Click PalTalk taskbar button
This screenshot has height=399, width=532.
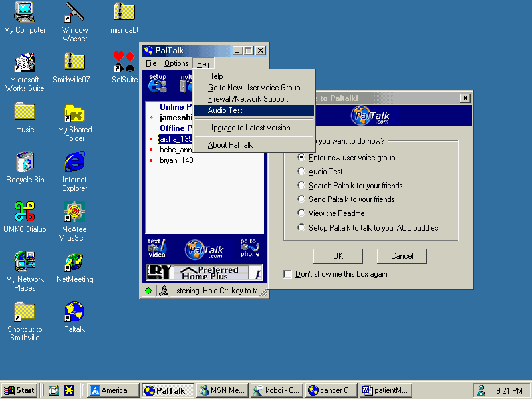(x=168, y=390)
